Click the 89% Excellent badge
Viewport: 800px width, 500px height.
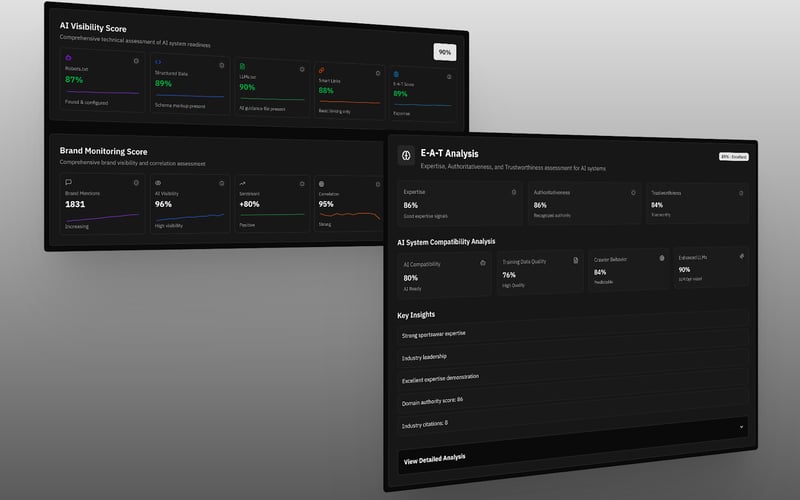tap(734, 157)
